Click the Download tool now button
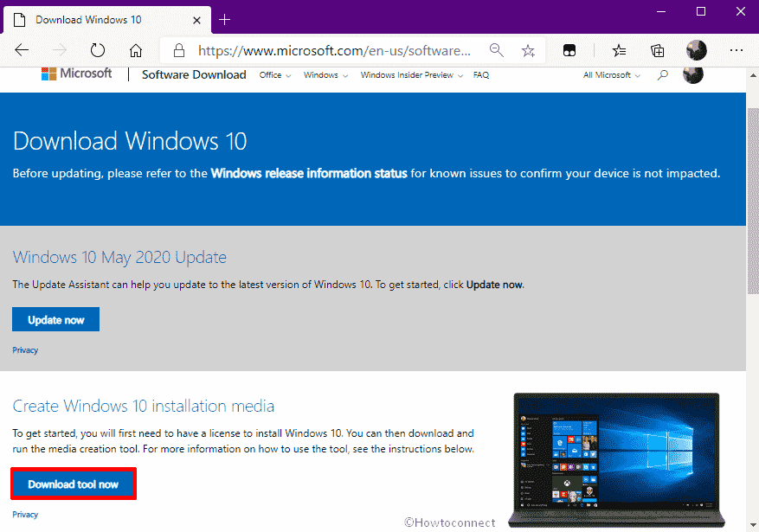 (x=73, y=484)
